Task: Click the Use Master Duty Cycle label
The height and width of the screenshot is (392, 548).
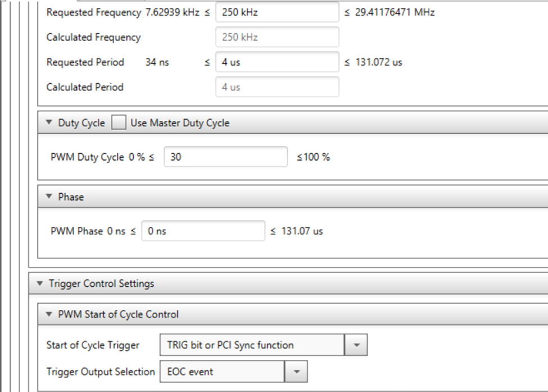Action: pyautogui.click(x=180, y=123)
